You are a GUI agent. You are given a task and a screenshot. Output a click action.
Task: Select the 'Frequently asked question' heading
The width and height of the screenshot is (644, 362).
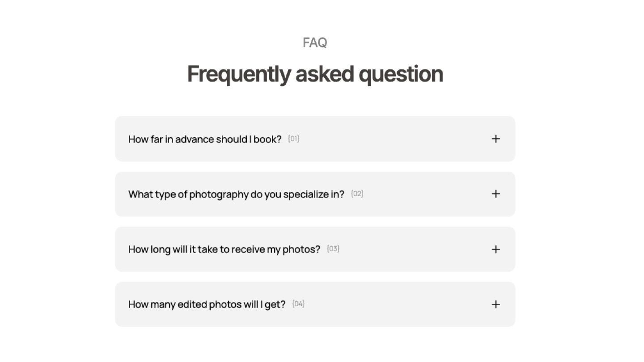pos(315,74)
